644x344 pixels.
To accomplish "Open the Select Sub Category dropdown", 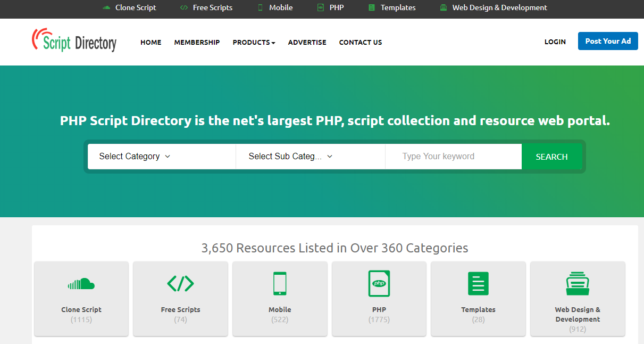I will coord(289,156).
